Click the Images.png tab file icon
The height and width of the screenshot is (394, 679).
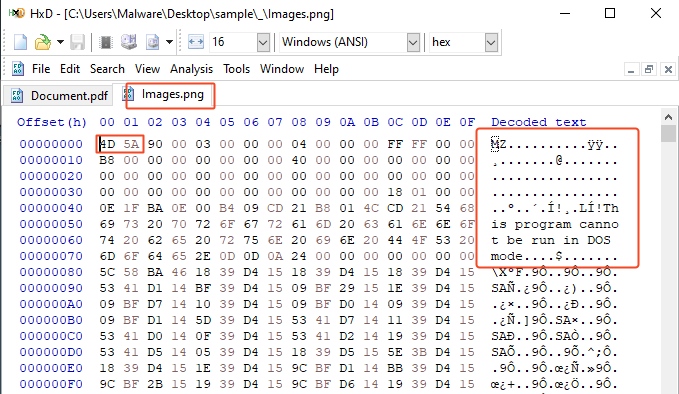click(128, 94)
